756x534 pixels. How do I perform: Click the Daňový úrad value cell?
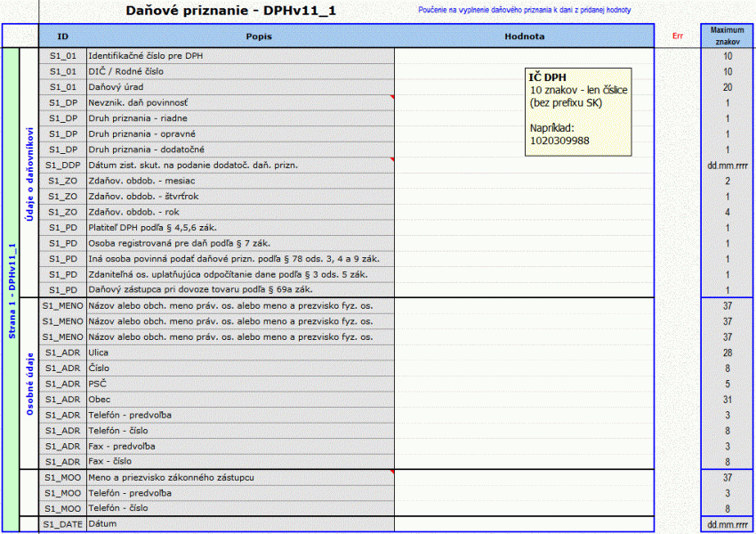(524, 87)
